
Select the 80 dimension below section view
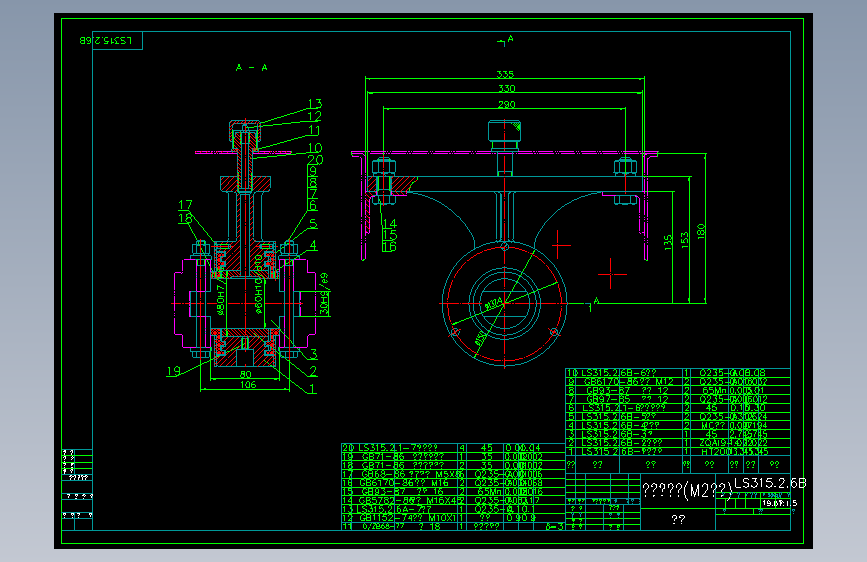246,374
